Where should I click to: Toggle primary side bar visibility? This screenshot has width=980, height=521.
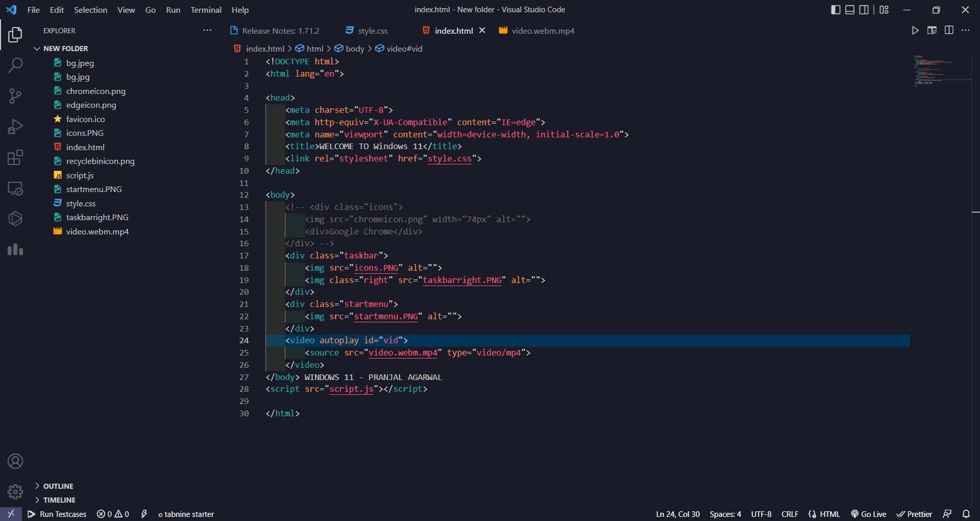coord(836,10)
